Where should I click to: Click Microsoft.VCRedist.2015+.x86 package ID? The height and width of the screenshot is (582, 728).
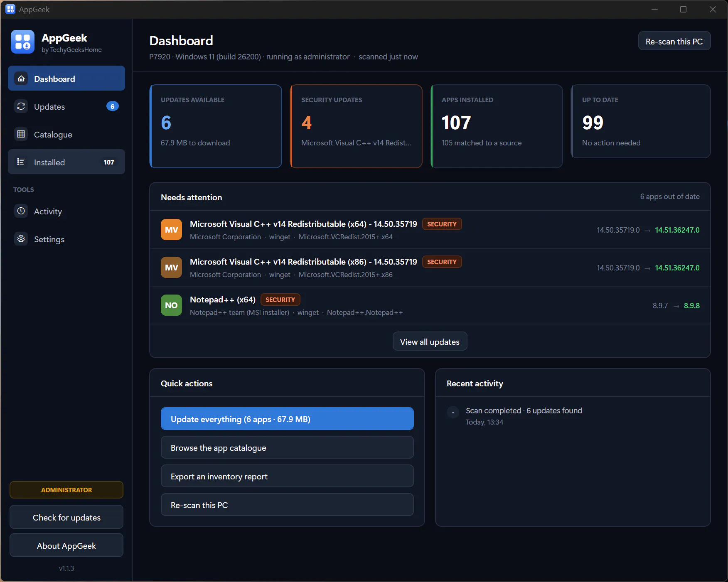(346, 275)
